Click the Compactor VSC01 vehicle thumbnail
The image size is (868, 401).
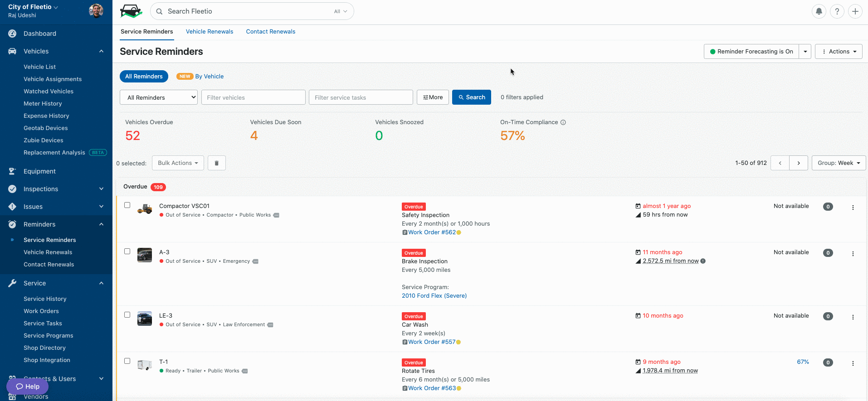coord(145,209)
